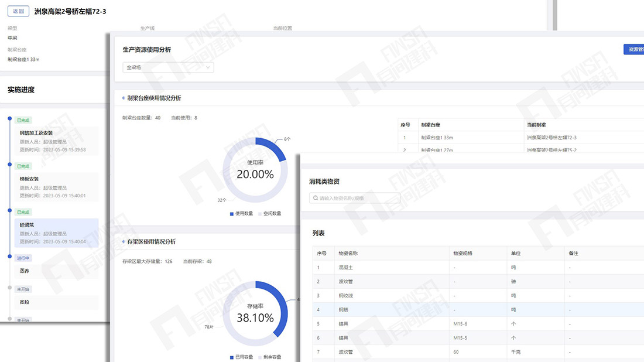Select the 波纹管 entry in row 2
The image size is (644, 362).
(x=478, y=282)
